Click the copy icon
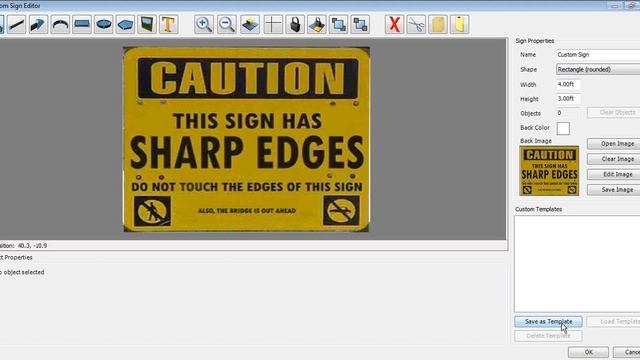The image size is (640, 360). [x=438, y=24]
